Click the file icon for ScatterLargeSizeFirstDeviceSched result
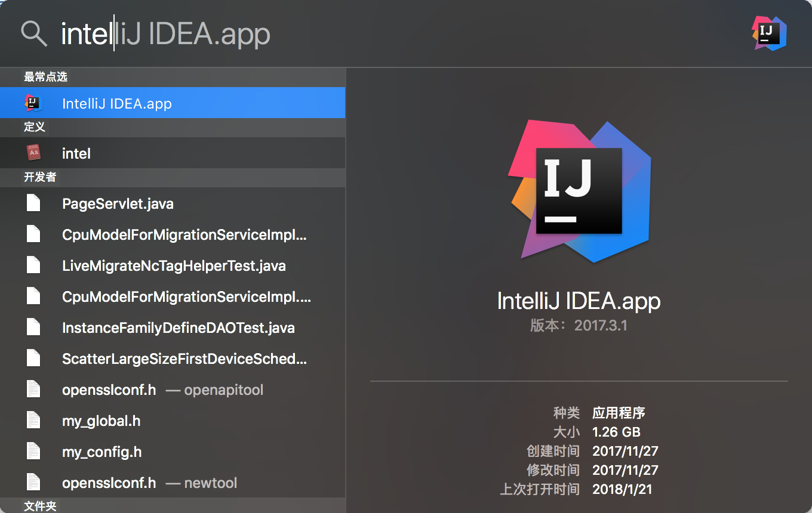Screen dimensions: 812x513 (x=33, y=359)
